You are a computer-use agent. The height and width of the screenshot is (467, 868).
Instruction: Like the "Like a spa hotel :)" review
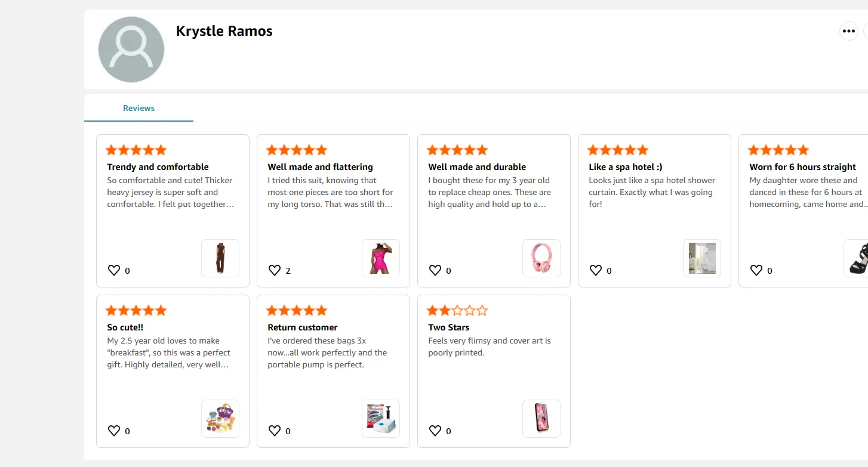click(596, 270)
